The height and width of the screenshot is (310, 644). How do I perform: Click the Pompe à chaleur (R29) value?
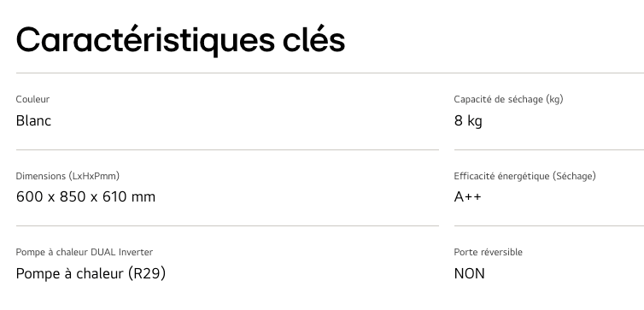(x=91, y=273)
